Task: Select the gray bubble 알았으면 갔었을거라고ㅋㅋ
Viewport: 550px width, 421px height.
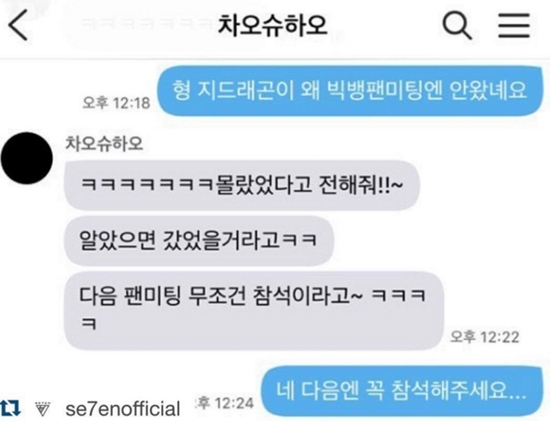Action: tap(199, 241)
